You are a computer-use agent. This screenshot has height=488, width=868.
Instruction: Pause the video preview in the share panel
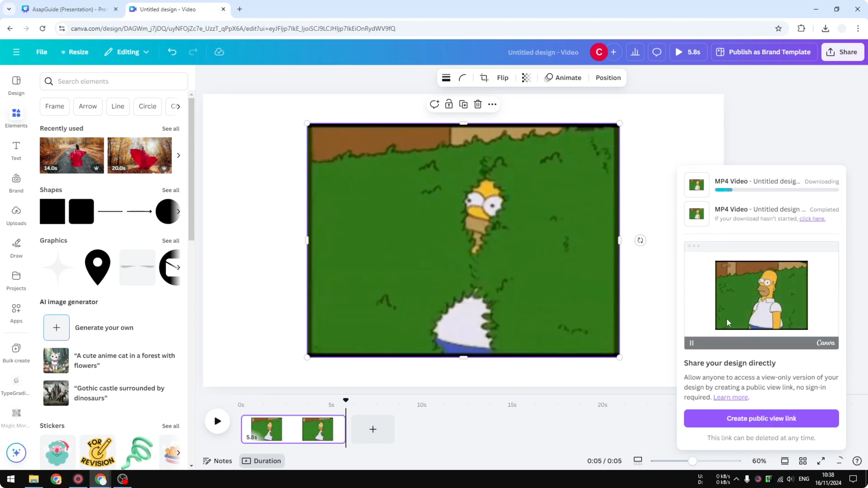[692, 343]
